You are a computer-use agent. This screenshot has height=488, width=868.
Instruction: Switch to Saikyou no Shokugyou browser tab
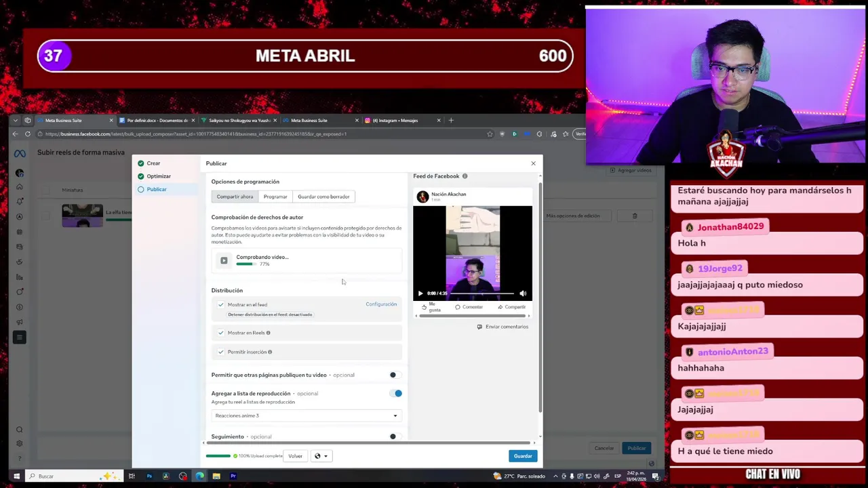[239, 120]
